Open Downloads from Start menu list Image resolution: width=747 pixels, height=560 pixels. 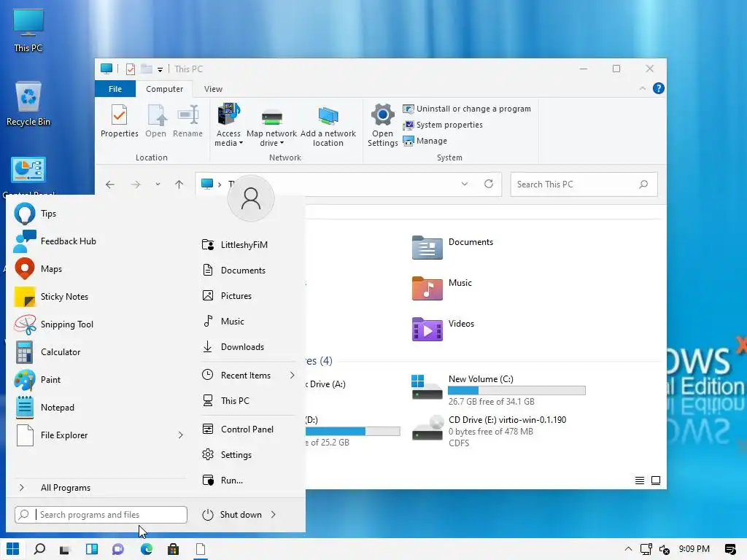(x=248, y=346)
